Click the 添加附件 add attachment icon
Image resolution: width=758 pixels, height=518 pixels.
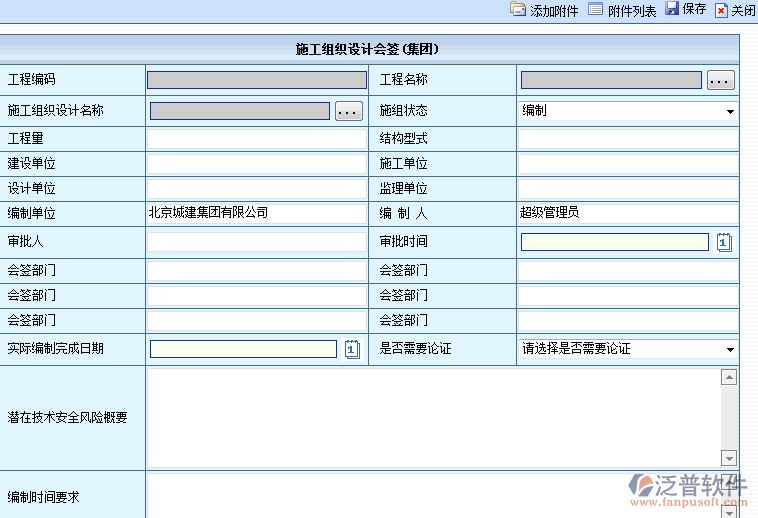tap(517, 9)
